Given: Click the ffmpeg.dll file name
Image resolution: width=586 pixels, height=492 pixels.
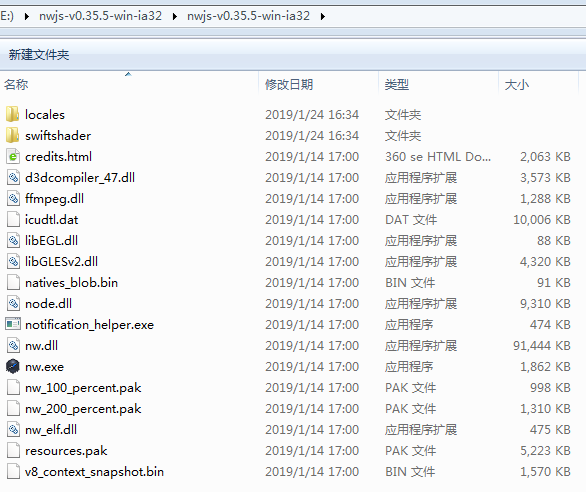Looking at the screenshot, I should pyautogui.click(x=54, y=199).
